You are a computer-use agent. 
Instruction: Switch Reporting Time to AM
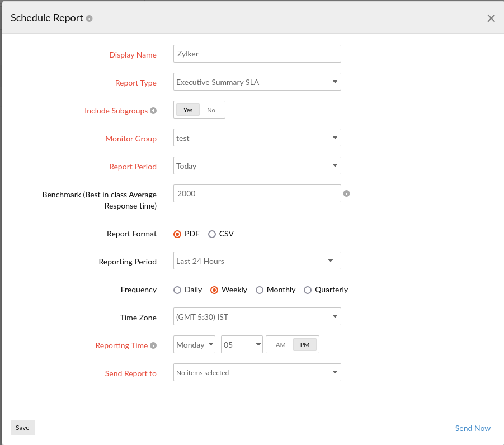280,344
